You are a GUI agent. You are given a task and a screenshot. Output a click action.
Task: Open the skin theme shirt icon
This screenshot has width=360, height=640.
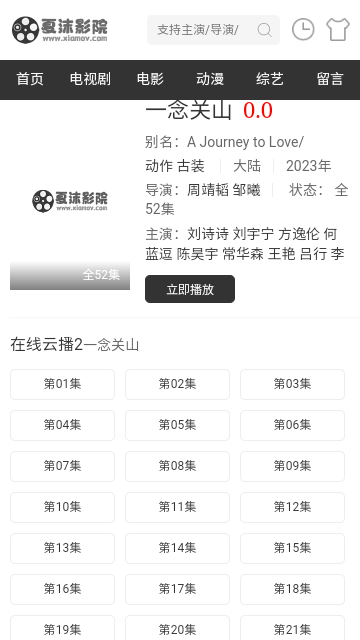[338, 29]
